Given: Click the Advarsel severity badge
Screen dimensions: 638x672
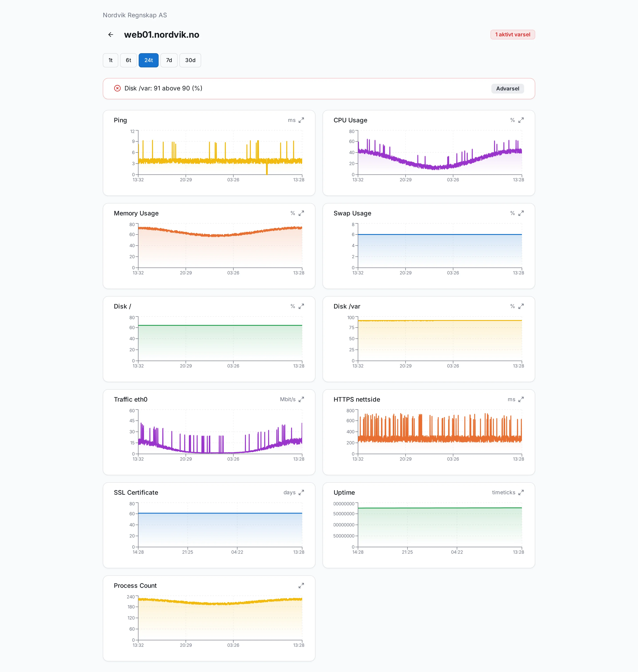Looking at the screenshot, I should click(x=507, y=88).
